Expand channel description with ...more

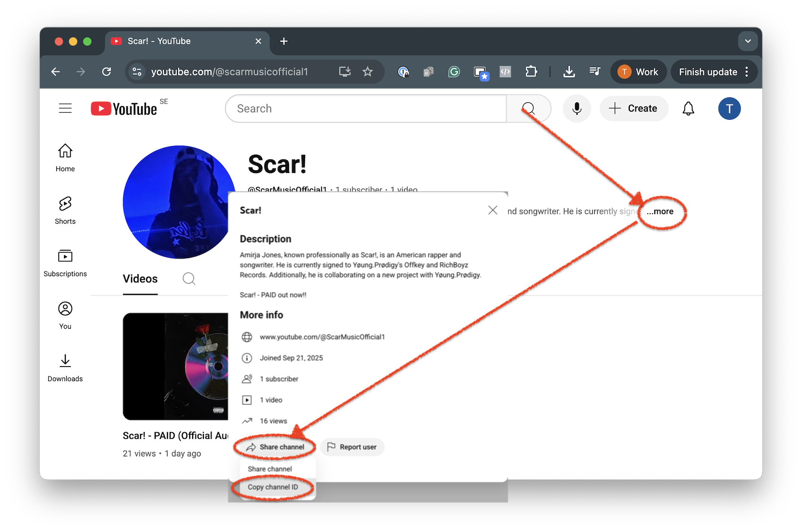(x=660, y=211)
